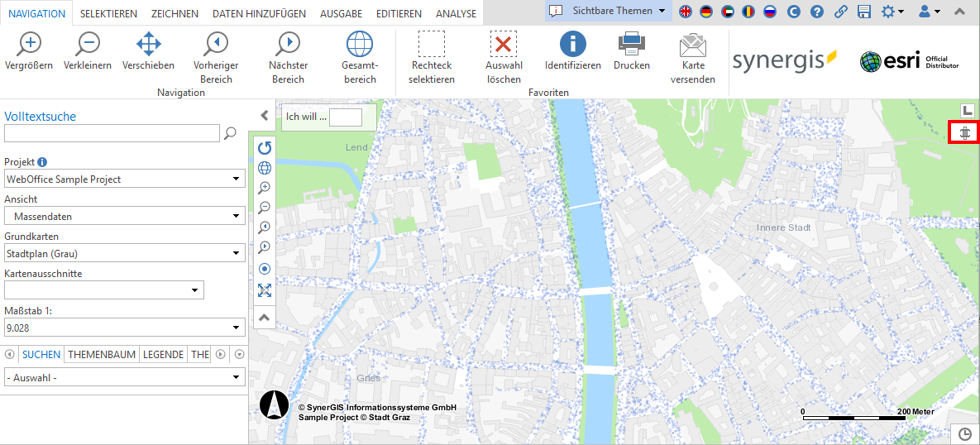
Task: Select the Identifizieren info tool
Action: (572, 44)
